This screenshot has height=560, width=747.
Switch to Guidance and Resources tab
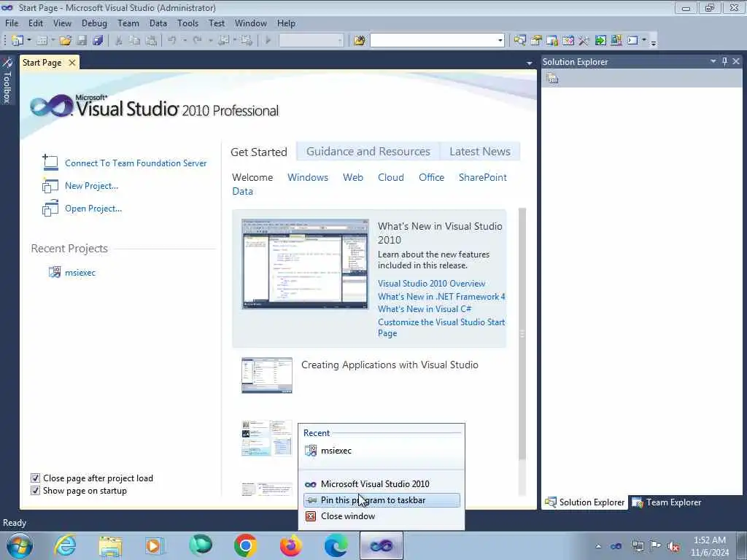point(368,152)
